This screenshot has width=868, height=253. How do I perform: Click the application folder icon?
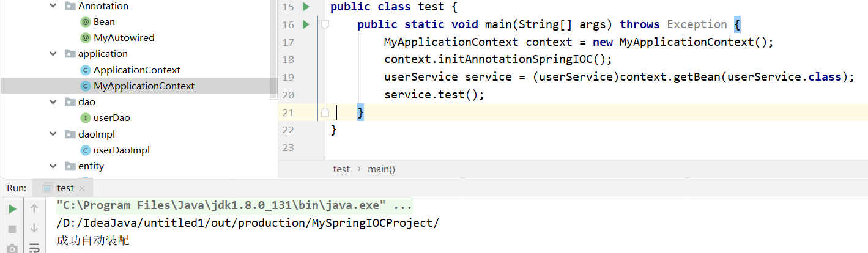[x=70, y=54]
